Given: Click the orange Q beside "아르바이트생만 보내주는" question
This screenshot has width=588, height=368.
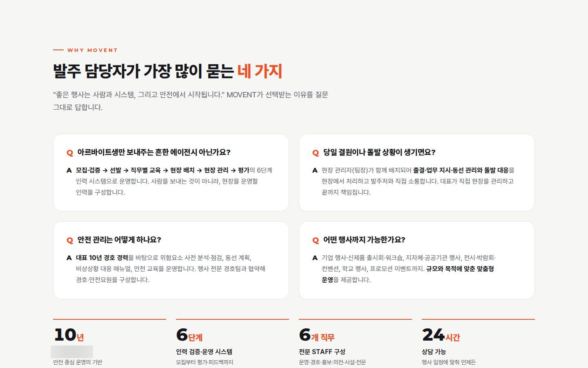Looking at the screenshot, I should pyautogui.click(x=70, y=153).
